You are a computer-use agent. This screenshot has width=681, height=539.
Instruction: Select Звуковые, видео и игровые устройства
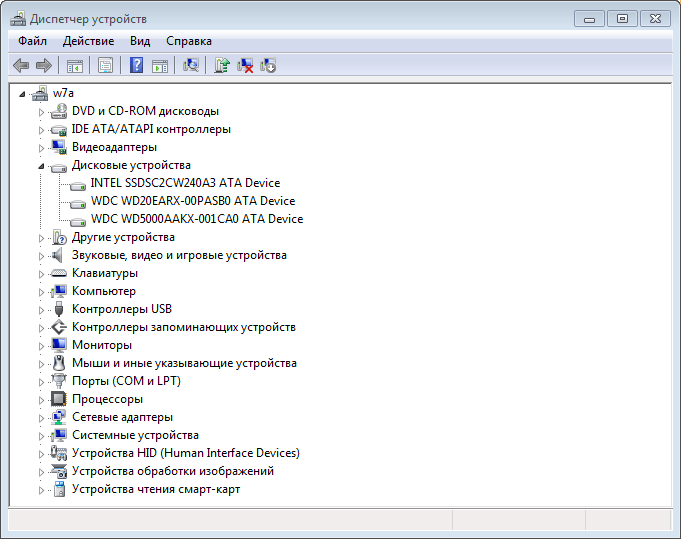point(179,255)
